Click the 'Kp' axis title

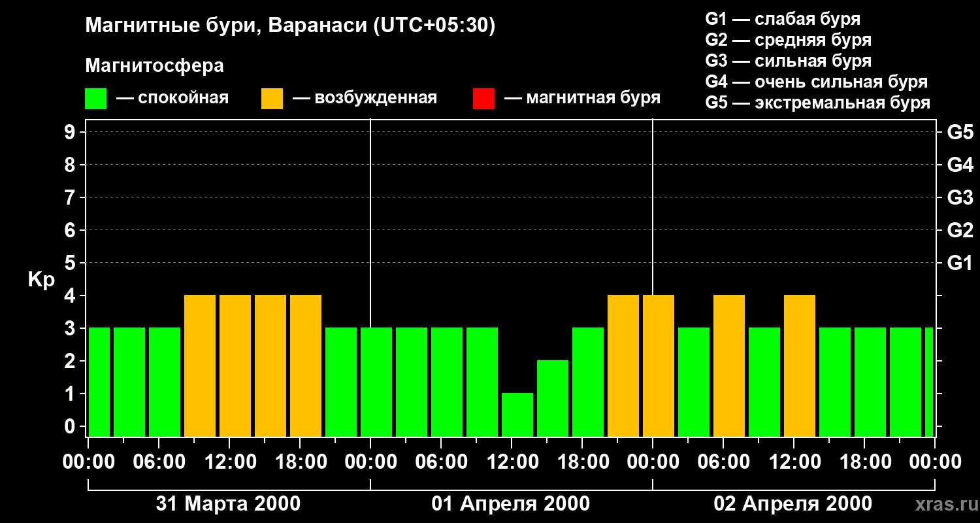pos(41,280)
